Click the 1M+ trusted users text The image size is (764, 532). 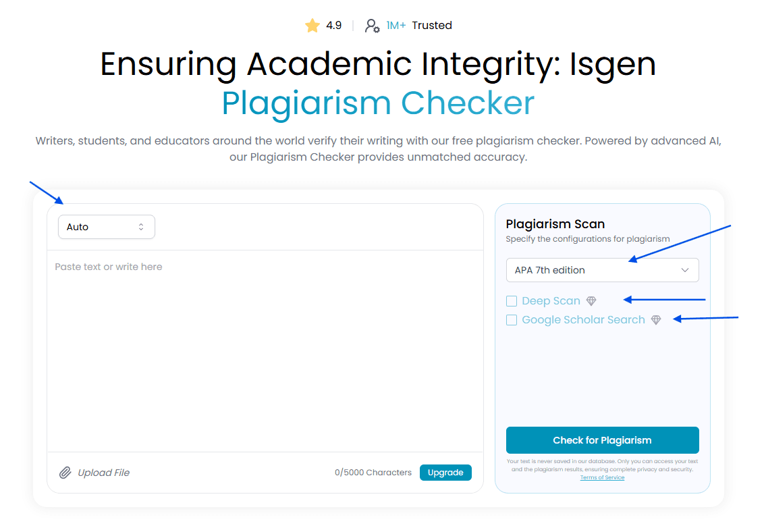(395, 26)
